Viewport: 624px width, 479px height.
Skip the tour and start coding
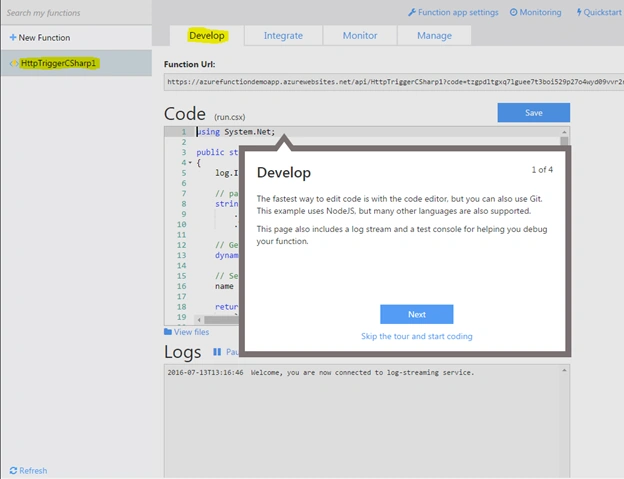click(417, 336)
